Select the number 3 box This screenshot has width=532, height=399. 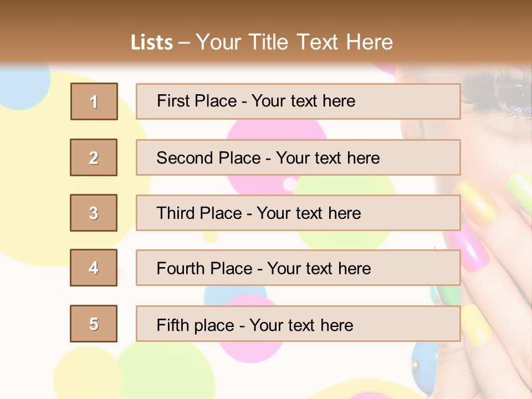coord(94,213)
